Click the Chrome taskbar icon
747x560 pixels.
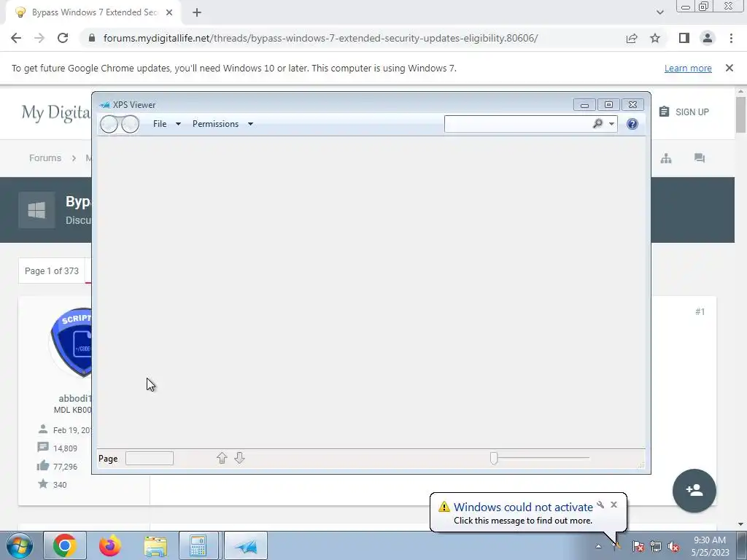[65, 545]
